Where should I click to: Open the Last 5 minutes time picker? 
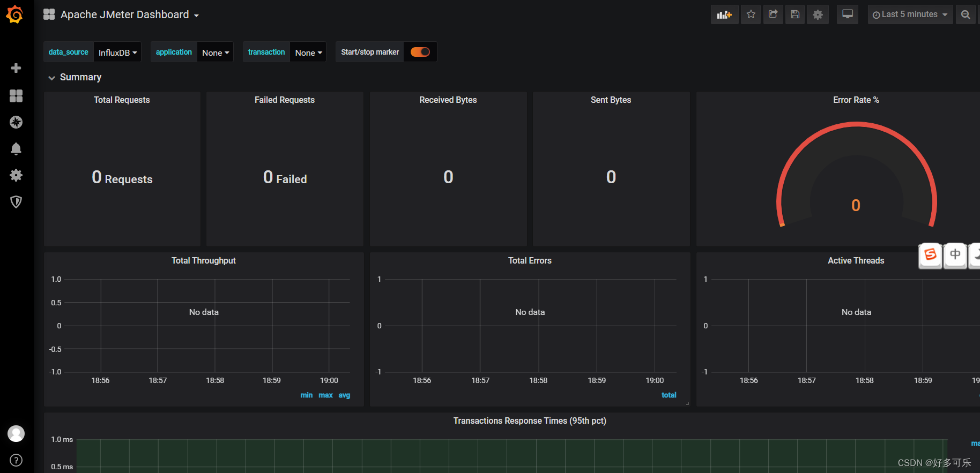910,14
